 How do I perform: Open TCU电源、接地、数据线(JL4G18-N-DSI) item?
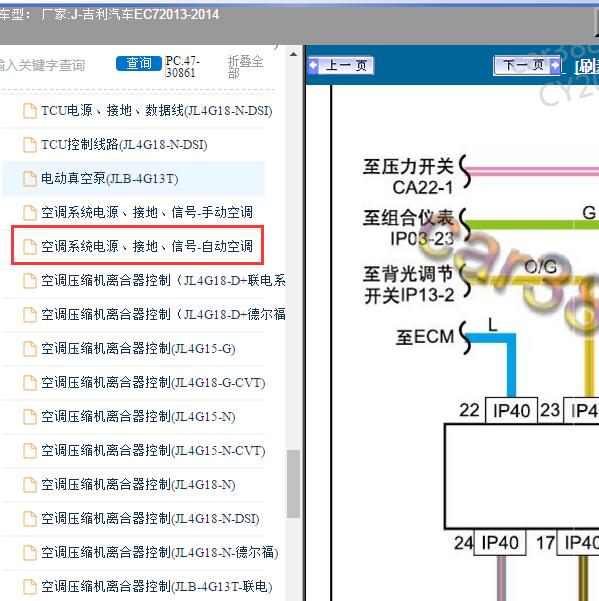156,111
